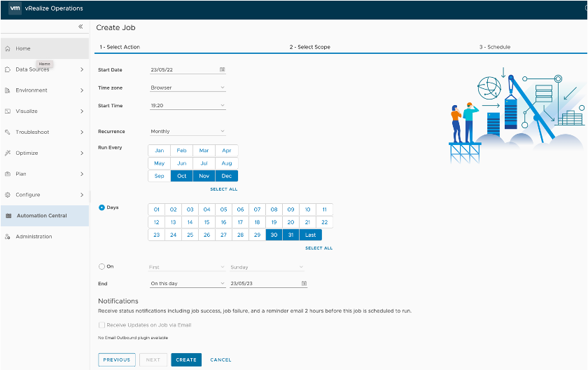Click the CANCEL link
The image size is (588, 370).
[x=220, y=359]
